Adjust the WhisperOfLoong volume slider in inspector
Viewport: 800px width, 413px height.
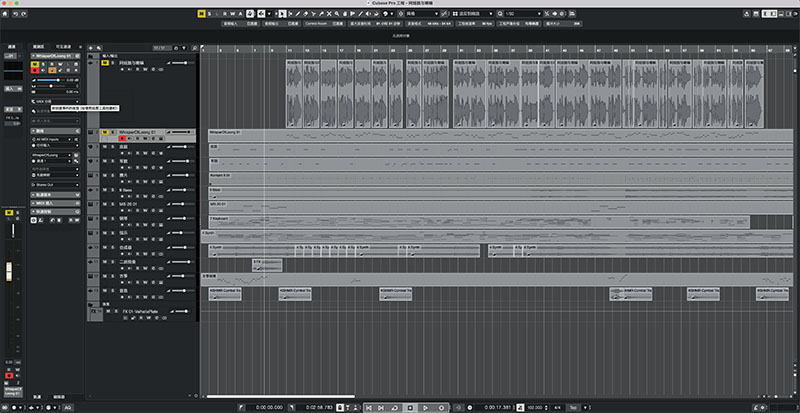point(49,80)
